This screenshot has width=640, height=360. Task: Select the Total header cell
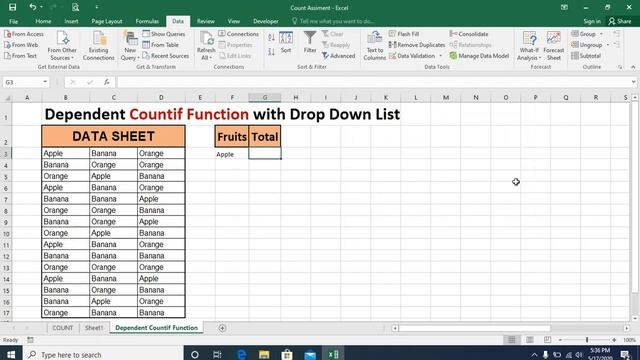pyautogui.click(x=264, y=137)
